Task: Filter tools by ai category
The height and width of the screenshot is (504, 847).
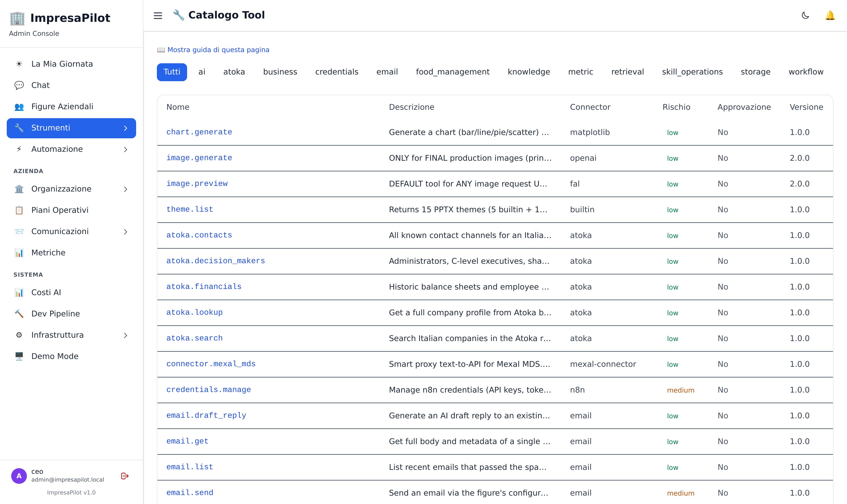Action: 202,72
